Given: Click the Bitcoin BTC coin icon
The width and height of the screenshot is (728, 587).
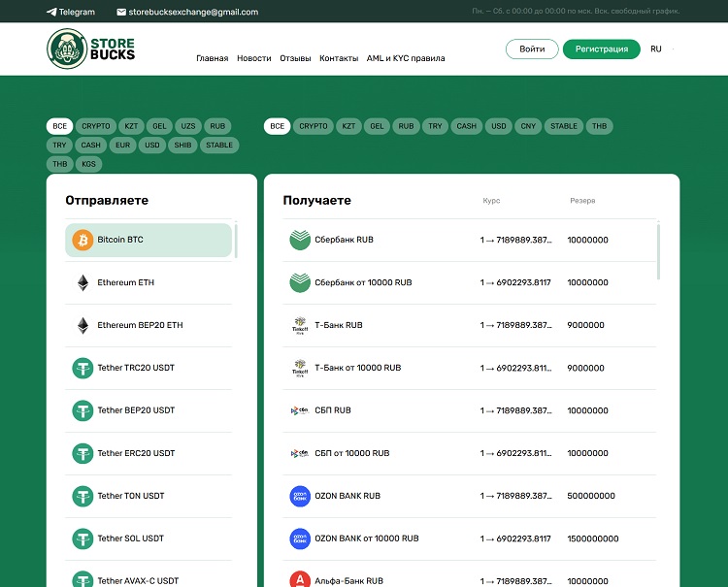Looking at the screenshot, I should coord(82,240).
